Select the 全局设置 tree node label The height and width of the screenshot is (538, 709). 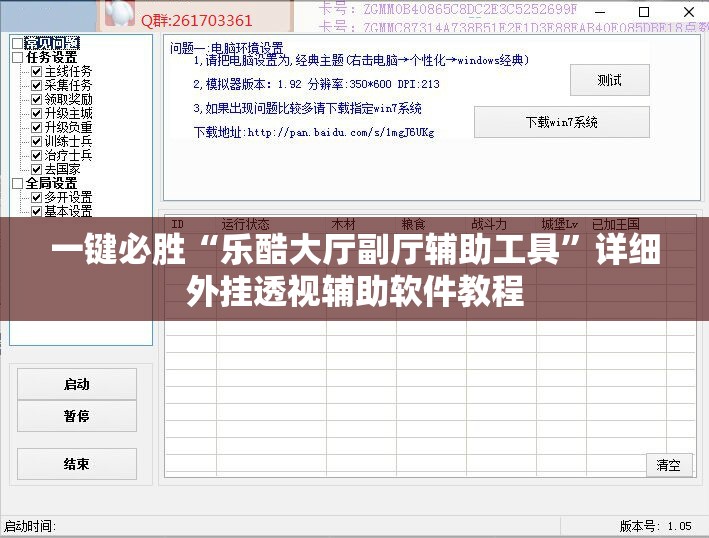(x=52, y=184)
